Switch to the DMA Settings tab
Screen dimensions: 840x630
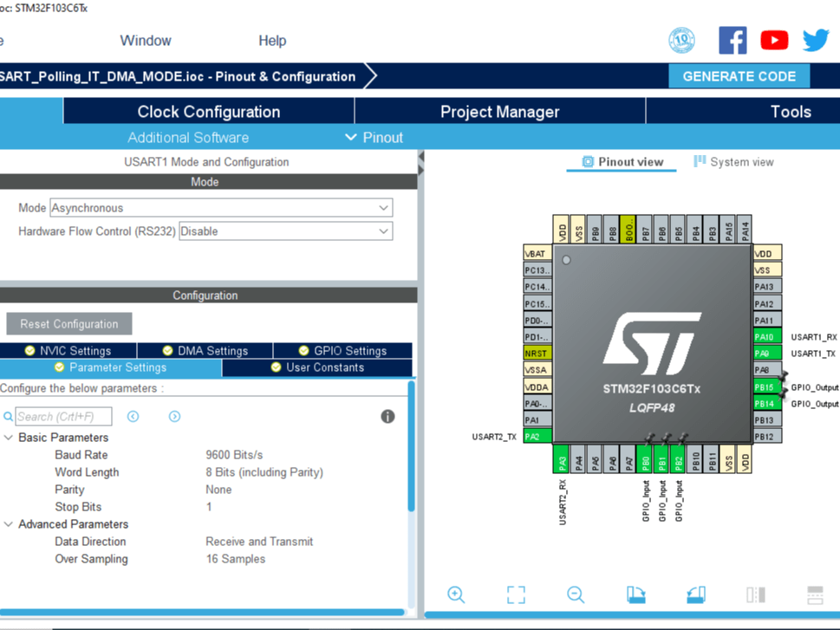[205, 350]
